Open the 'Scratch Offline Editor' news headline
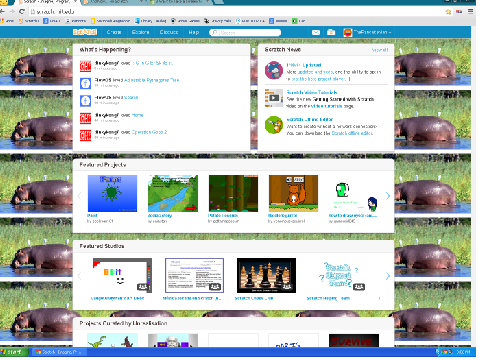Viewport: 480px width, 360px height. [x=310, y=119]
